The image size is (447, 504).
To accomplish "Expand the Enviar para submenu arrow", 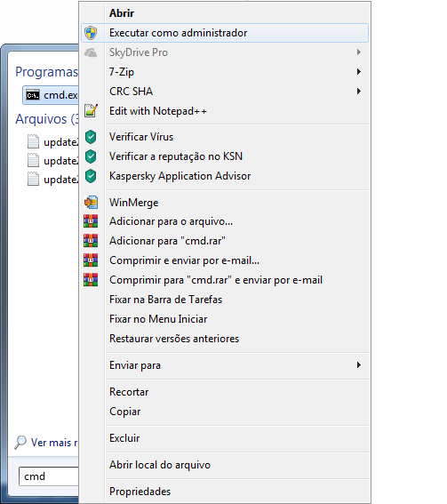I will click(359, 365).
